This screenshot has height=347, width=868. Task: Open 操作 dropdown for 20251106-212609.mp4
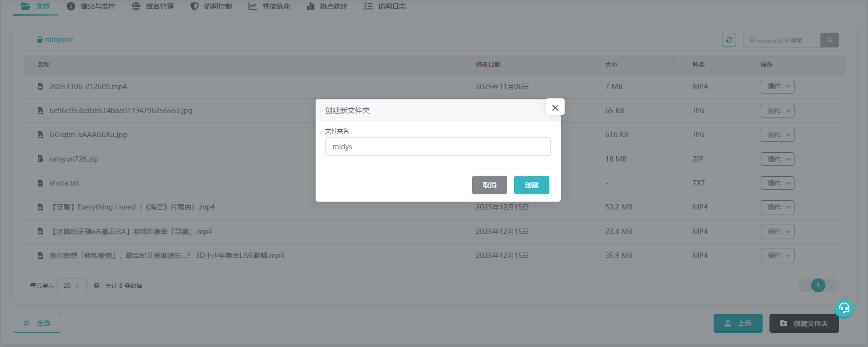[x=777, y=87]
